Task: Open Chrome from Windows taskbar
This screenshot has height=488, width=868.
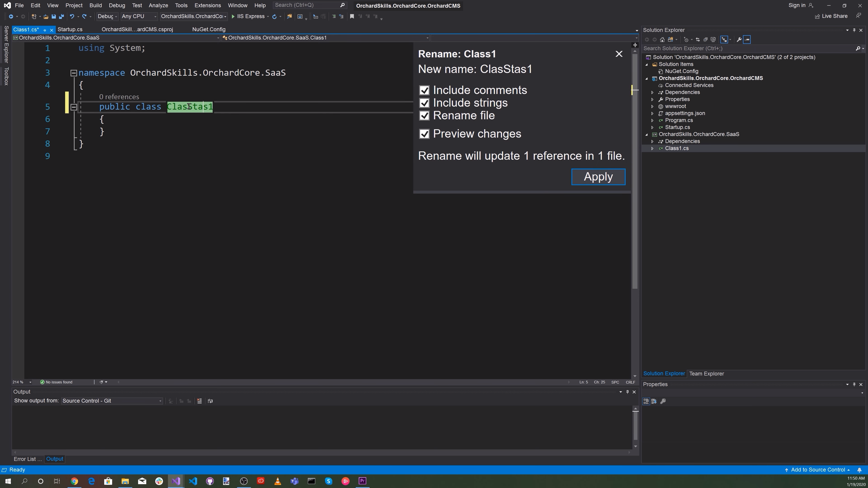Action: (74, 481)
